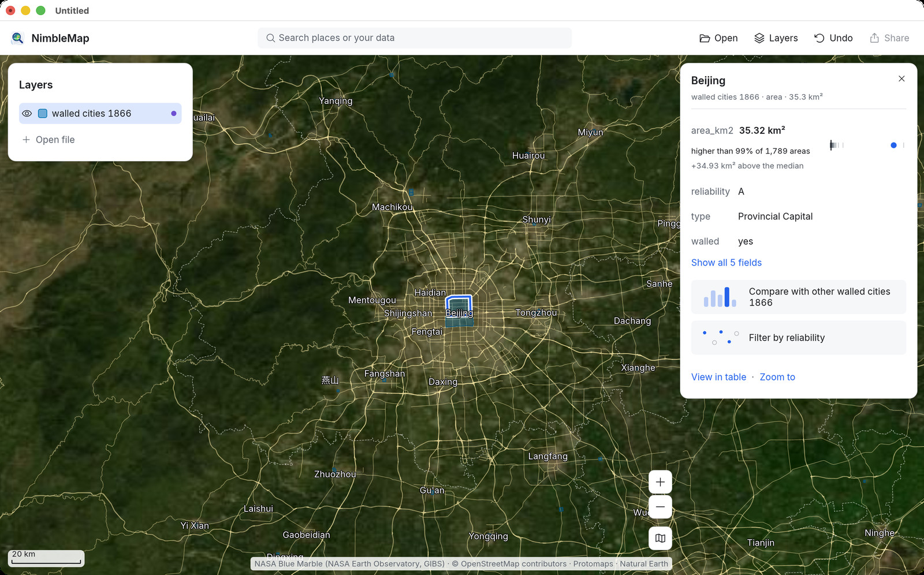
Task: Focus the Search places or your data field
Action: pos(415,38)
